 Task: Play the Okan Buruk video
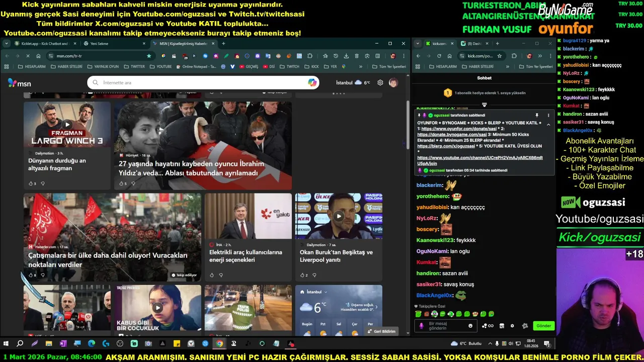(339, 216)
